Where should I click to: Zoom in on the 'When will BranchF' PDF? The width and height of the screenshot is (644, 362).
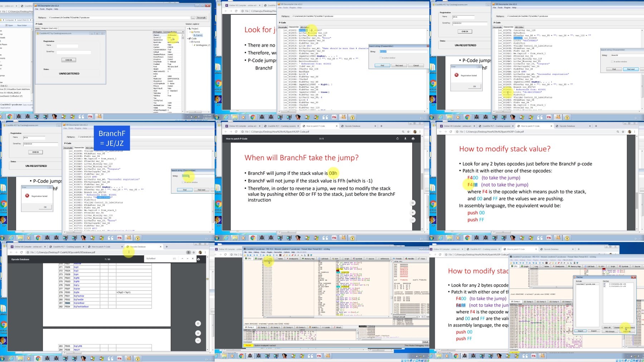[413, 212]
